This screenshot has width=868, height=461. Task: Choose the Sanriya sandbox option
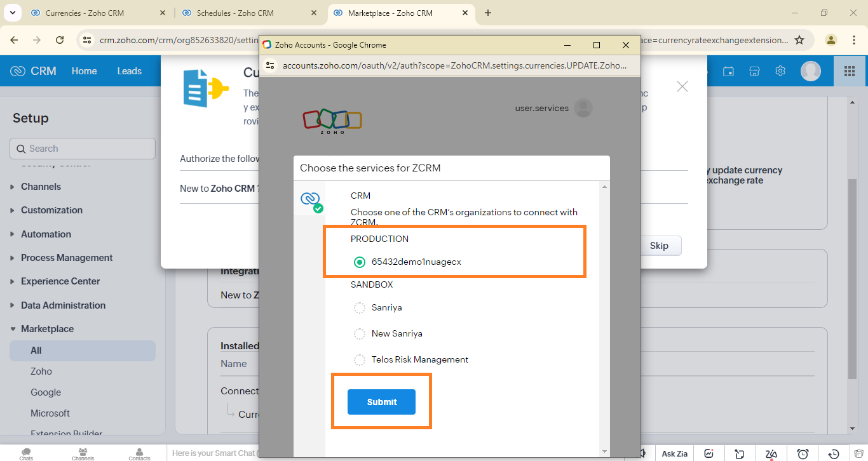pos(360,308)
